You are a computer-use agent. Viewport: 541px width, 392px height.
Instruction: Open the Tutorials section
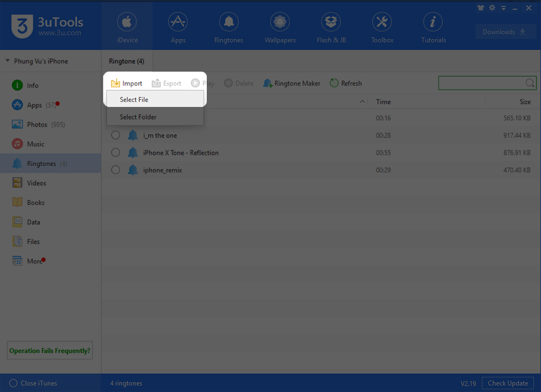[x=433, y=27]
